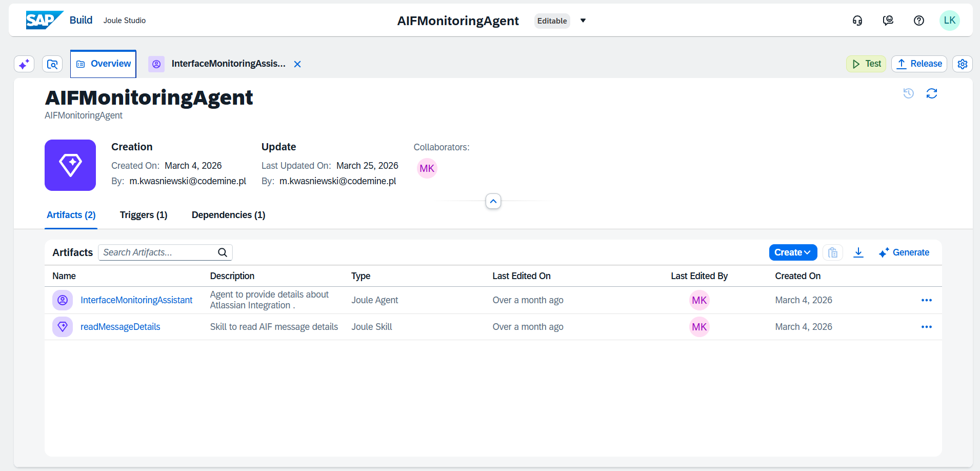Image resolution: width=980 pixels, height=471 pixels.
Task: Open more options for InterfaceMonitoringAssistant row
Action: tap(927, 300)
